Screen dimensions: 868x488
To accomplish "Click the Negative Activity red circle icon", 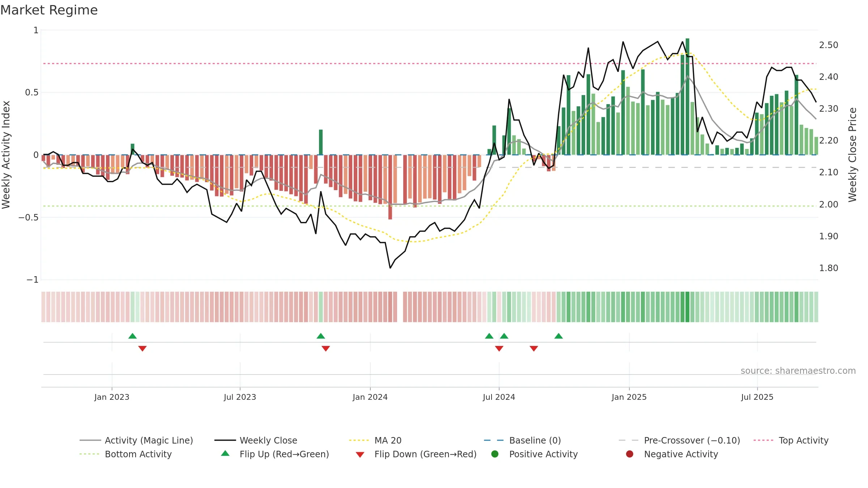I will tap(630, 454).
